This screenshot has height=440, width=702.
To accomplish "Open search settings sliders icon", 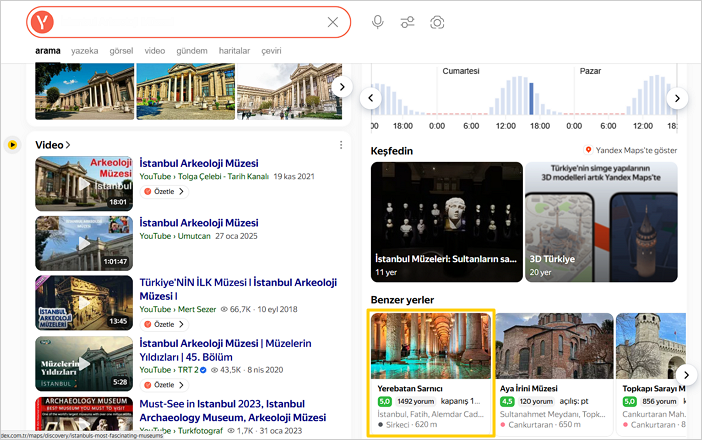I will coord(407,22).
